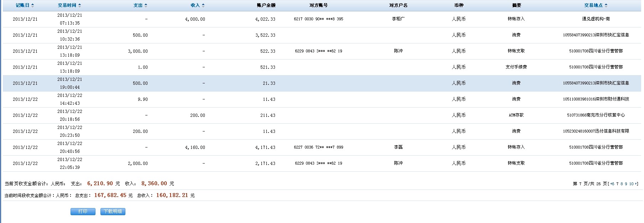Click the 收入 column sort arrow

pyautogui.click(x=203, y=5)
